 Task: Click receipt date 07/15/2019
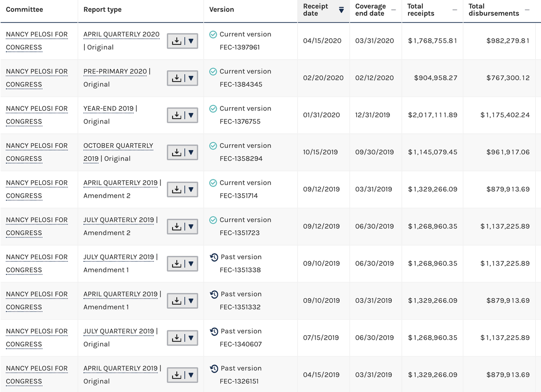pos(321,337)
